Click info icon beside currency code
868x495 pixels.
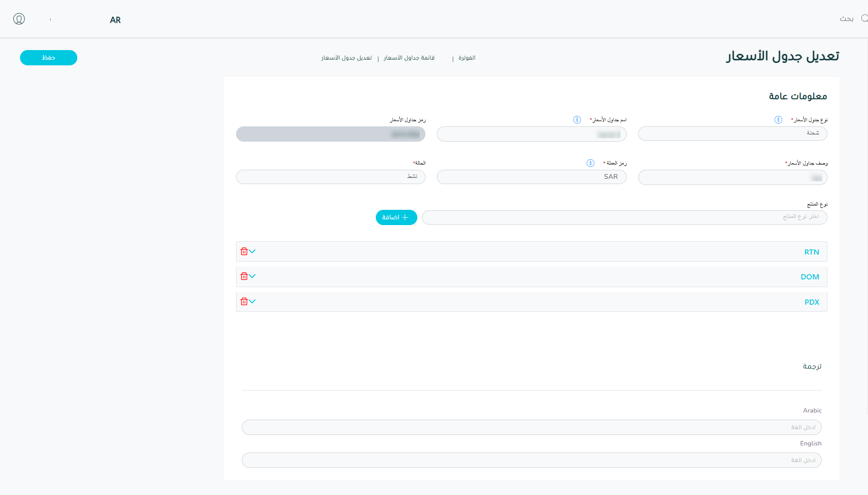[x=590, y=163]
